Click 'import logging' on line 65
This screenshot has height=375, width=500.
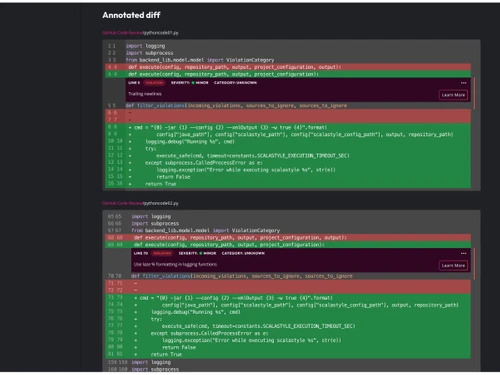(151, 217)
